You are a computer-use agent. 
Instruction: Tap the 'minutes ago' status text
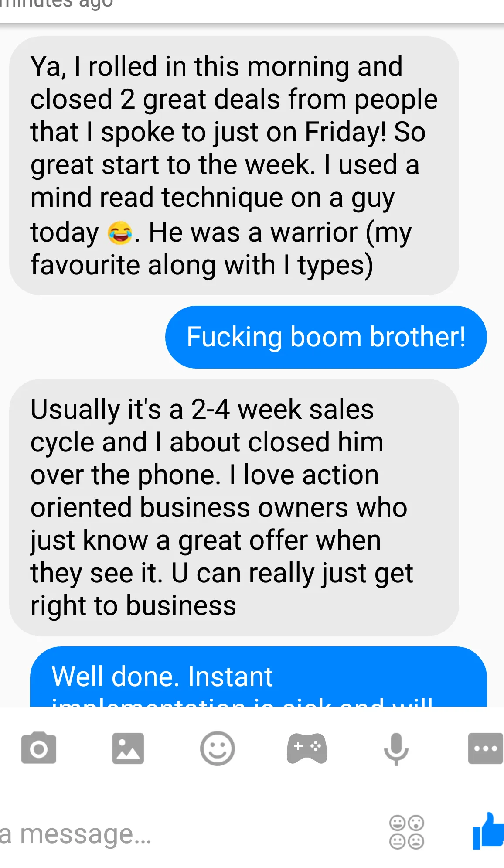click(x=57, y=4)
